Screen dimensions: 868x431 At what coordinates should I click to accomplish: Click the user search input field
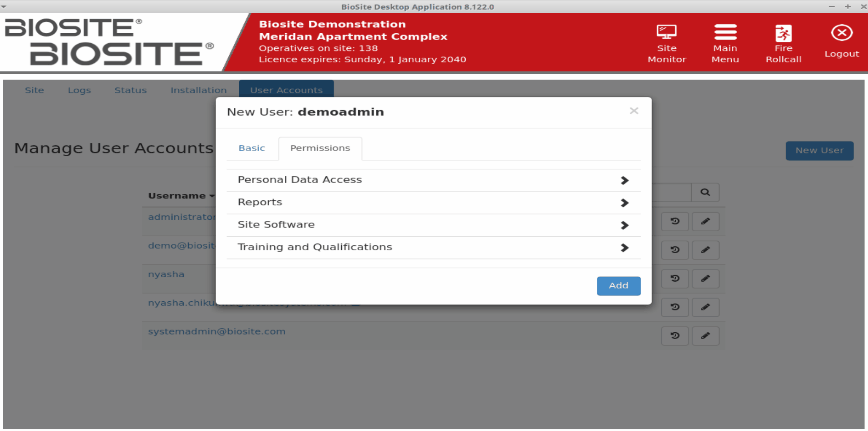coord(672,193)
